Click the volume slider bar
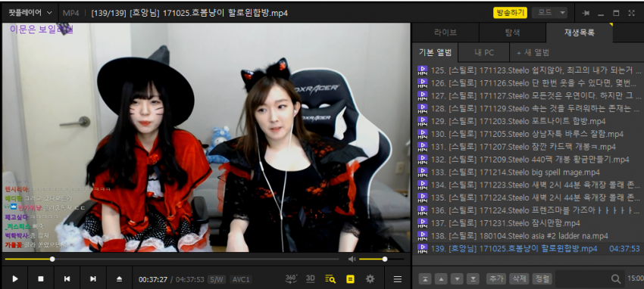This screenshot has width=644, height=289. [381, 259]
